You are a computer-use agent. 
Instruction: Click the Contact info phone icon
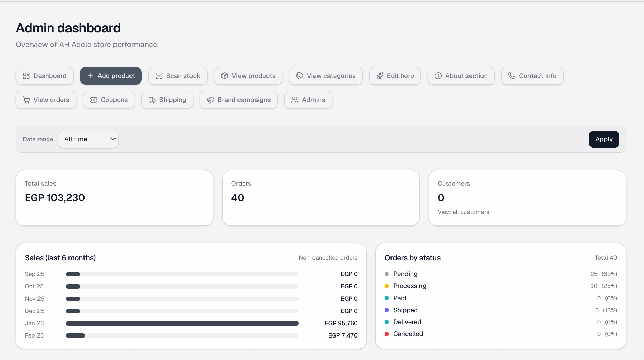coord(511,76)
